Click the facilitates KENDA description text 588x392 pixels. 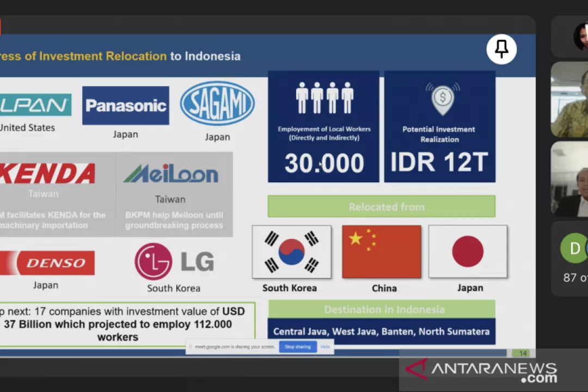(53, 220)
